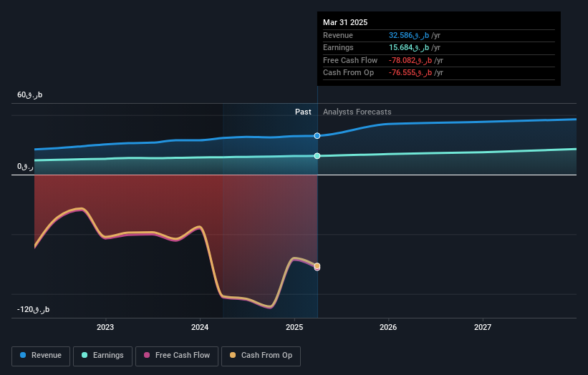Click the 2023 x-axis label

tap(105, 327)
